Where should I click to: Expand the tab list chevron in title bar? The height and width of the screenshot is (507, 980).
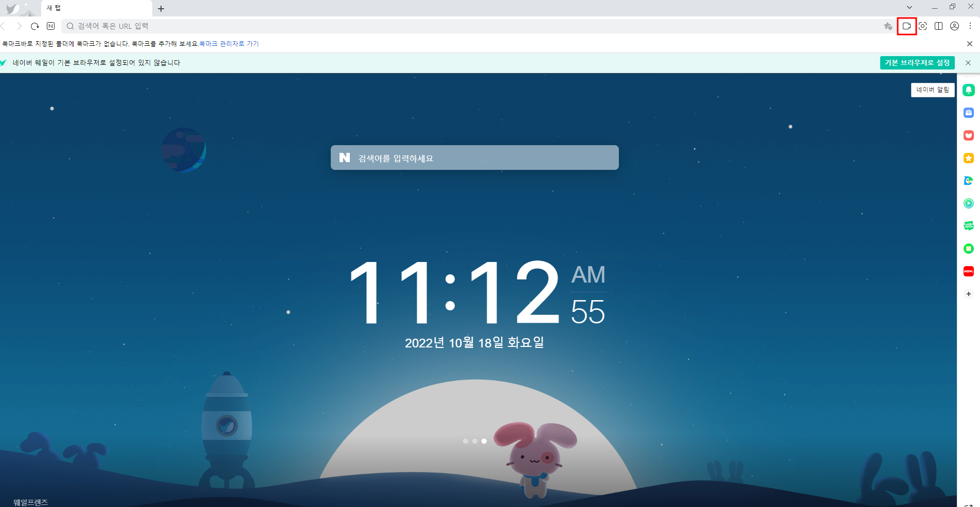point(910,7)
